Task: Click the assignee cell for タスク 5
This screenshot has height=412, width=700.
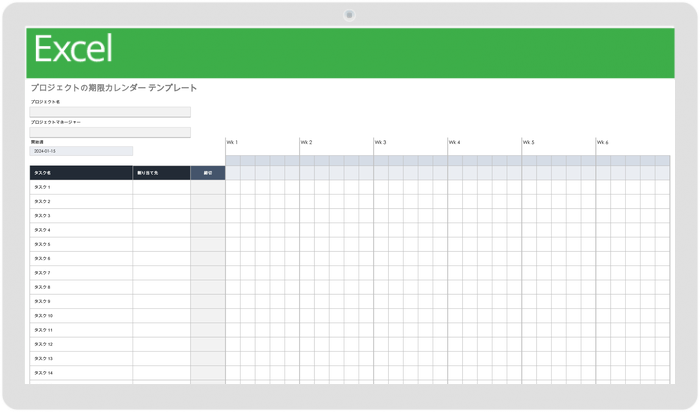Action: pyautogui.click(x=162, y=244)
